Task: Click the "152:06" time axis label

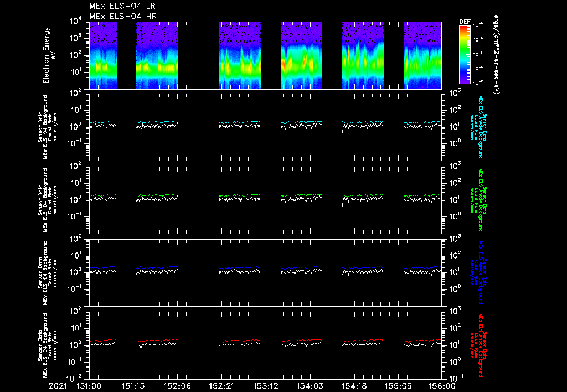Action: click(177, 386)
